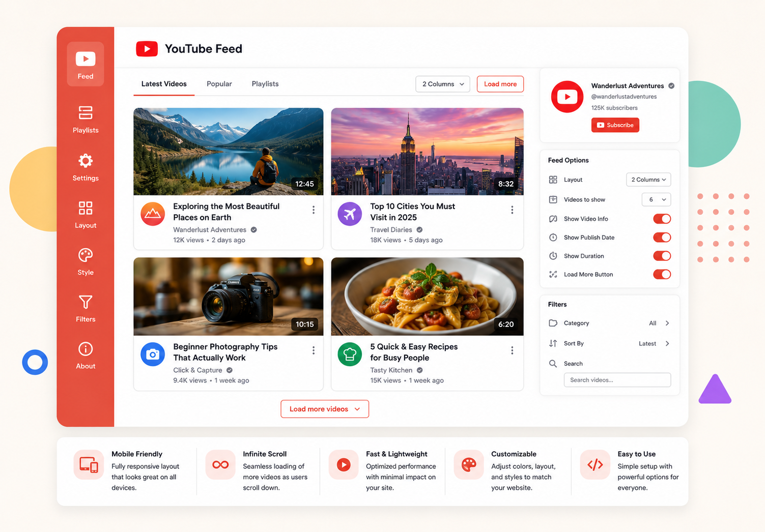This screenshot has height=532, width=765.
Task: Open the Beginner Photography Tips title link
Action: [x=225, y=352]
